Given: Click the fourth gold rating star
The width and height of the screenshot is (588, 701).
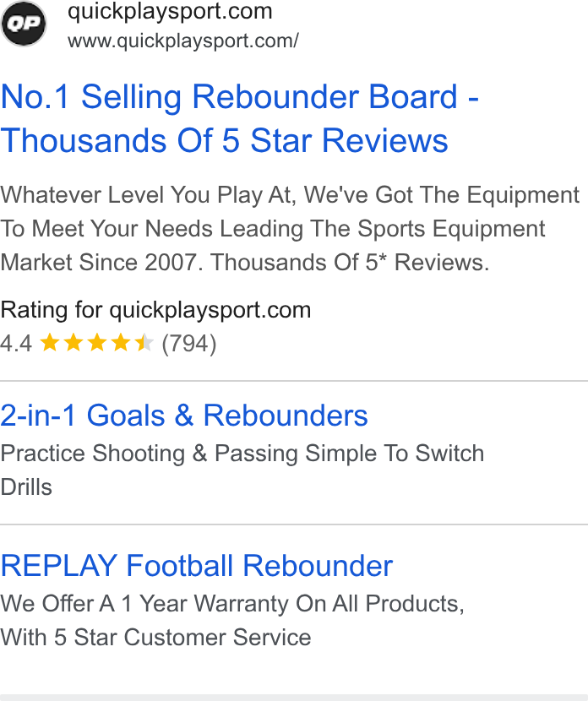Looking at the screenshot, I should pos(121,343).
